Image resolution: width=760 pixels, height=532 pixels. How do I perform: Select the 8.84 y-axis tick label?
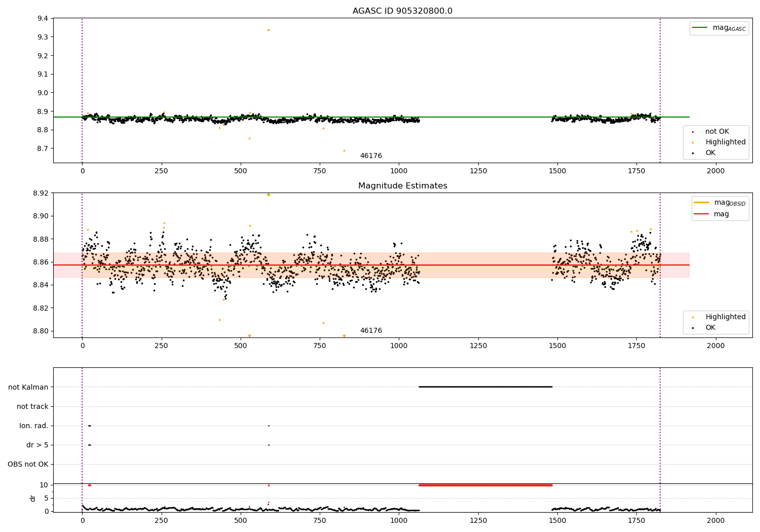[x=41, y=285]
